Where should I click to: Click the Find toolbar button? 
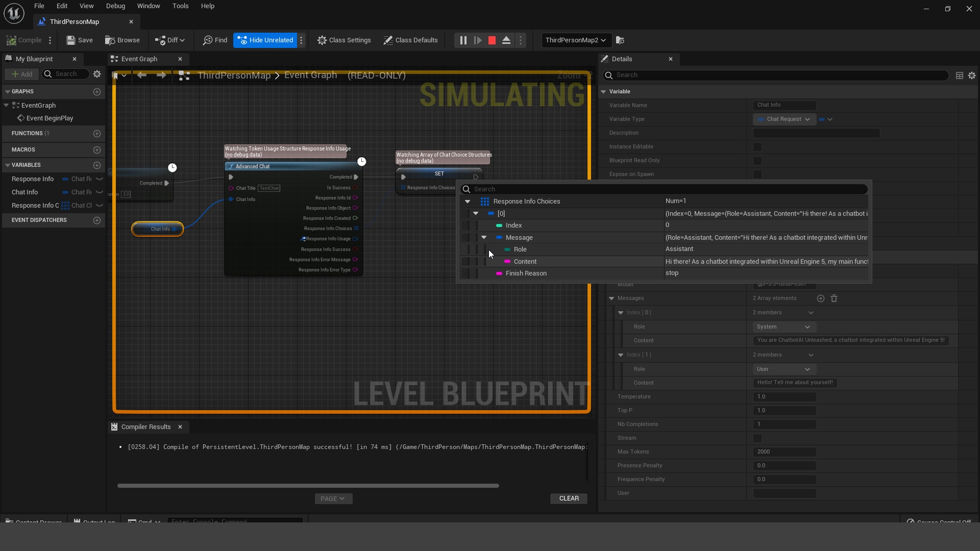[215, 40]
